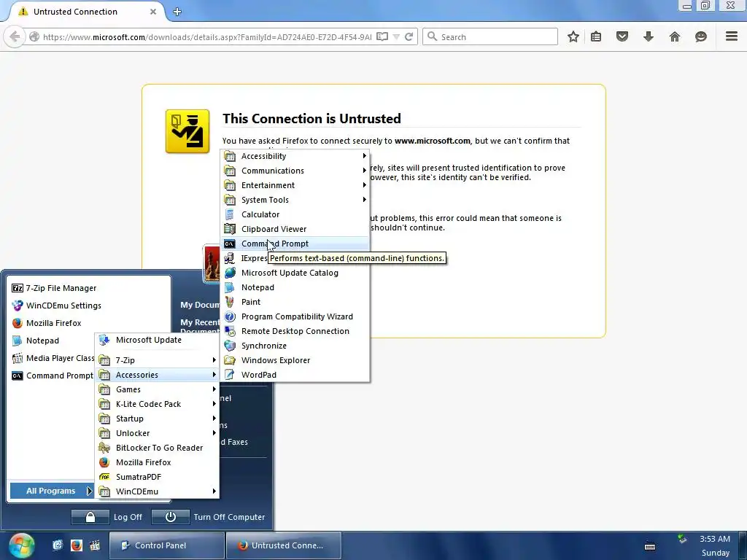The width and height of the screenshot is (747, 560).
Task: Open BitLocker To Go Reader
Action: point(158,448)
